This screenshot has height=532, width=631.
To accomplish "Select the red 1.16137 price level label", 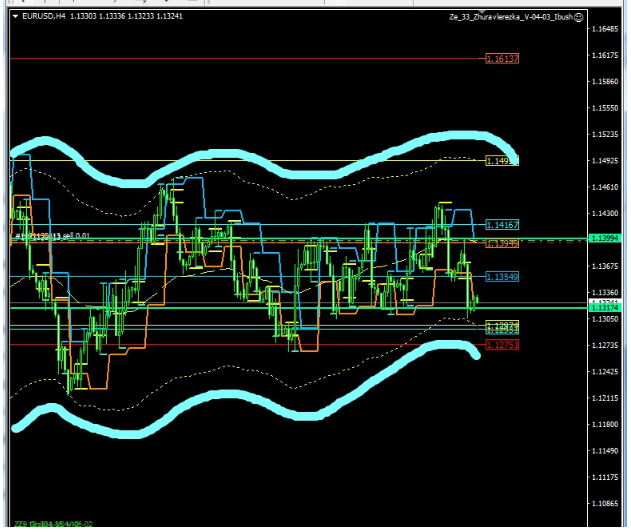I will click(x=502, y=59).
